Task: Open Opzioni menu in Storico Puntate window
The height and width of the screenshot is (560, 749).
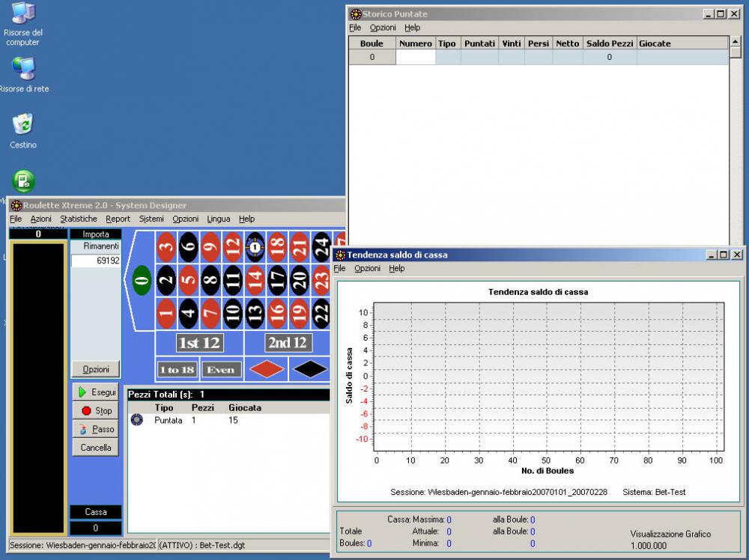Action: (383, 28)
